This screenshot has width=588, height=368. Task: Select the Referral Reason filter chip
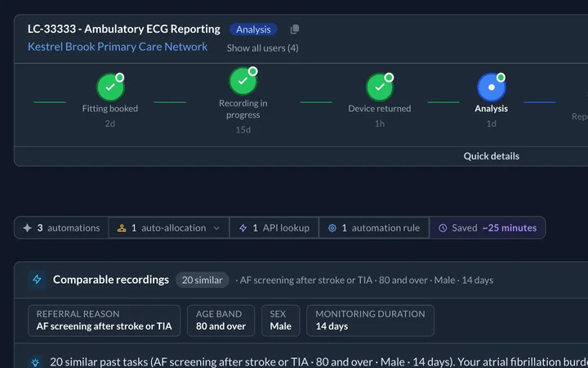(105, 321)
